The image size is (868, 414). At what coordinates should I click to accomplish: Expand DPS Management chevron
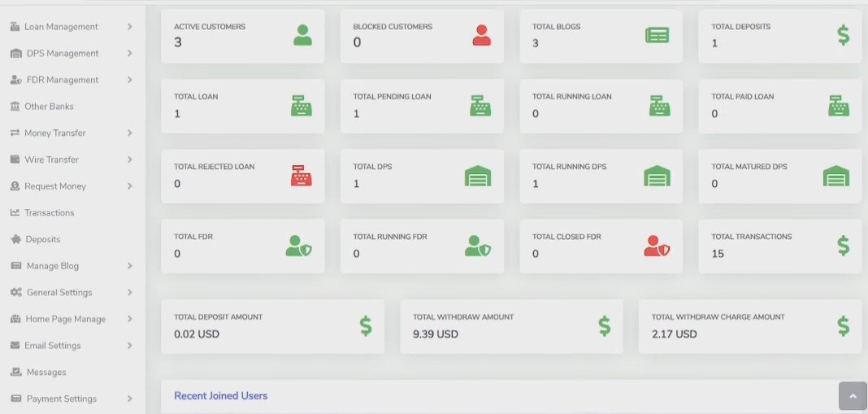click(x=129, y=53)
